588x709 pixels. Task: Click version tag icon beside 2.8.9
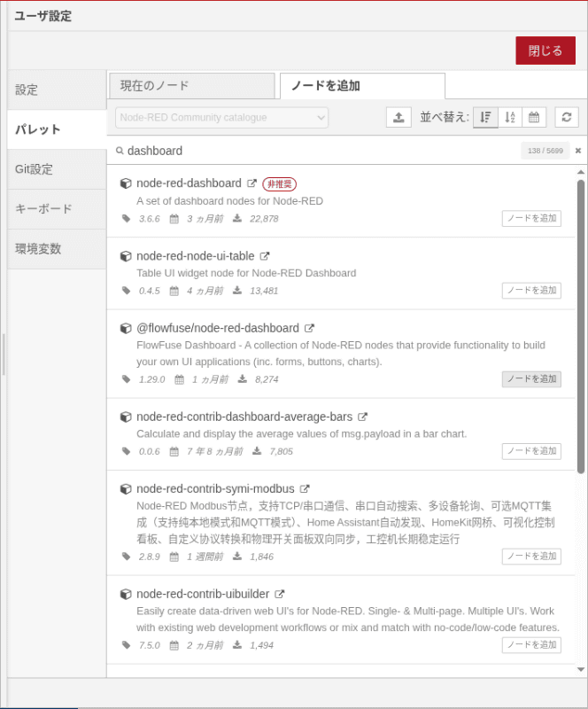[126, 557]
